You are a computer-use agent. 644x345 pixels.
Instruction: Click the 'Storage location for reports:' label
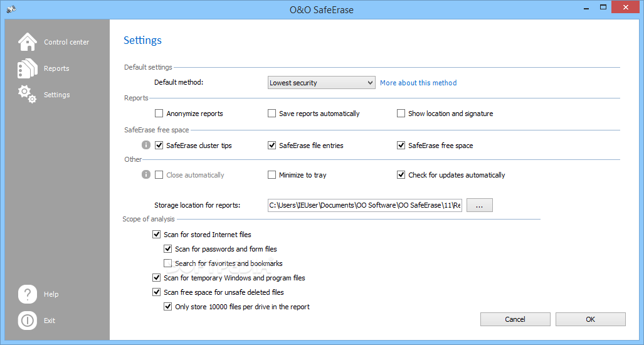point(197,205)
